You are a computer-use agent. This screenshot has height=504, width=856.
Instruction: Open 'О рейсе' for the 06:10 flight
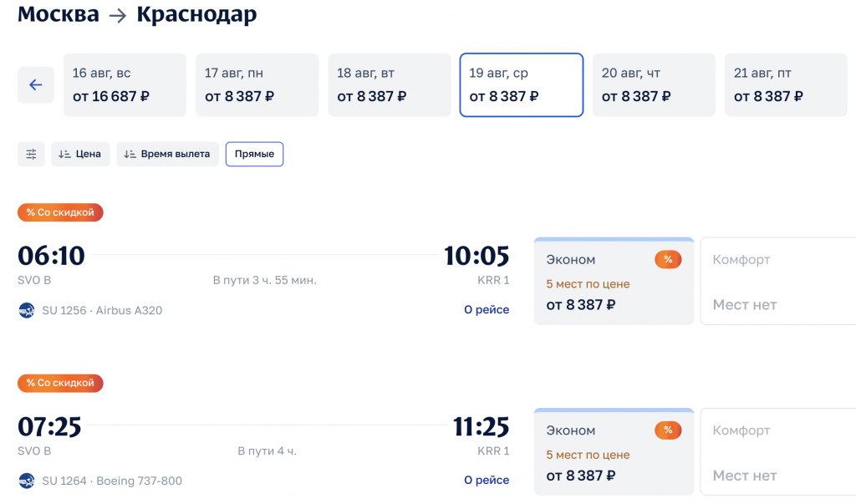point(487,310)
